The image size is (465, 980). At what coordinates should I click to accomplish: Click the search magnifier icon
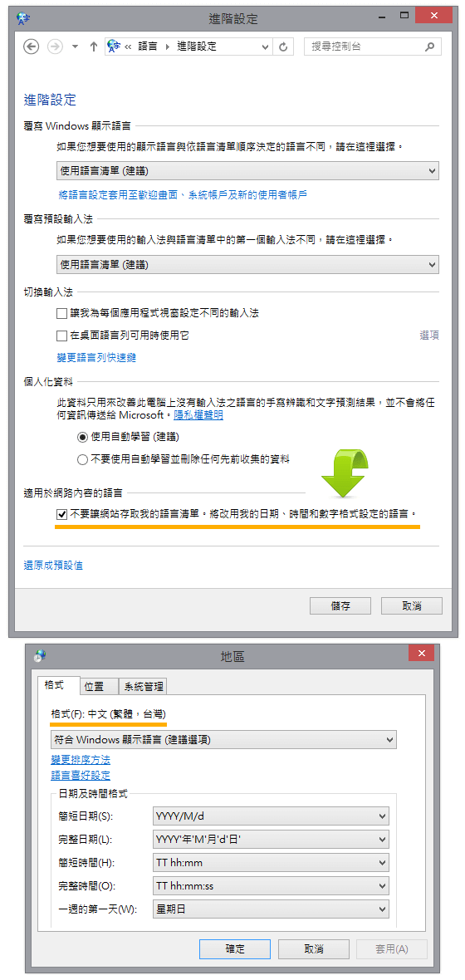428,47
